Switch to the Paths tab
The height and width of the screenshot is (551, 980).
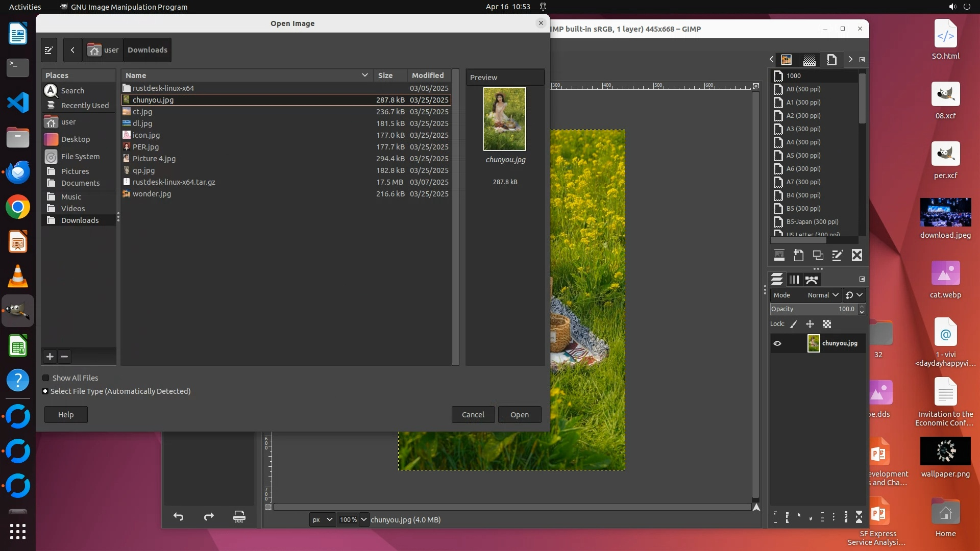pos(812,280)
